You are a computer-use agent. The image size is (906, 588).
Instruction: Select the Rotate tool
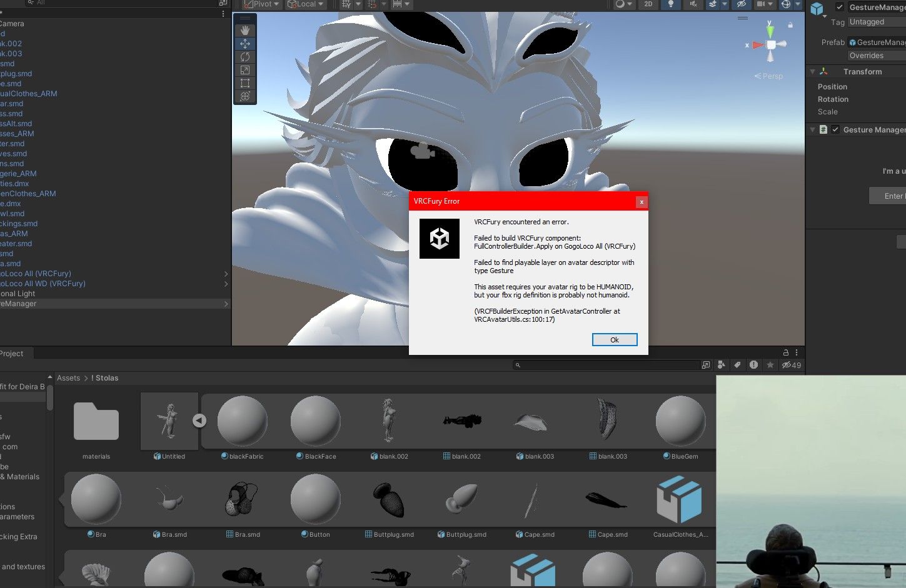tap(245, 57)
